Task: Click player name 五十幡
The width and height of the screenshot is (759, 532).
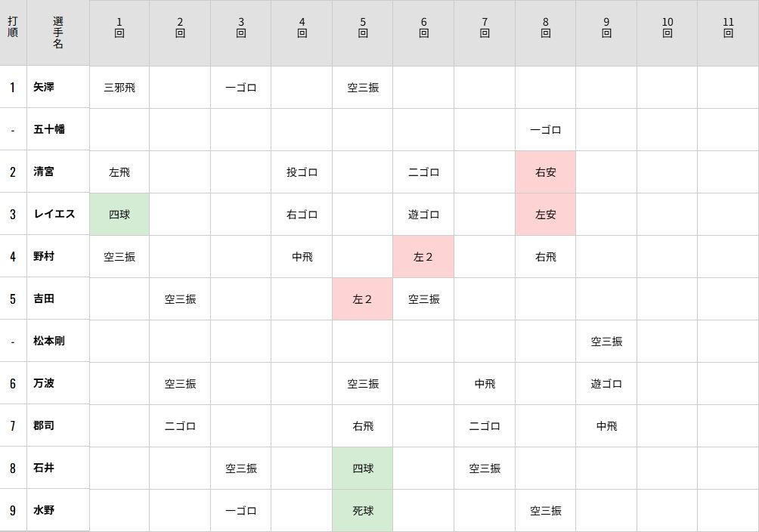Action: click(49, 129)
